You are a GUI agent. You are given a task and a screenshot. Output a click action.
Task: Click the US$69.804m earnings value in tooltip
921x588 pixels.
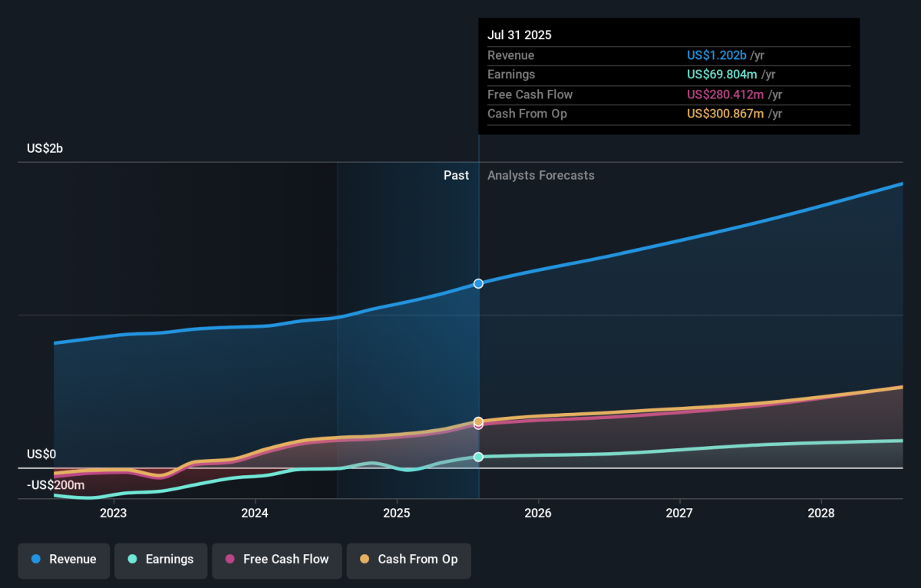[721, 74]
